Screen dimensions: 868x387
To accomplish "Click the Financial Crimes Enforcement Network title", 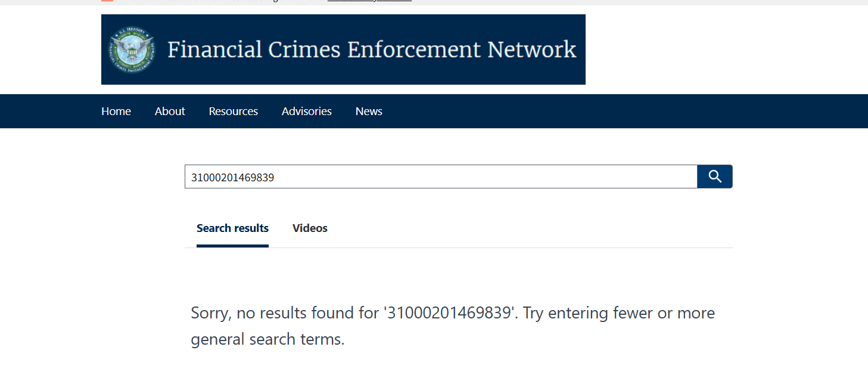I will click(x=372, y=49).
